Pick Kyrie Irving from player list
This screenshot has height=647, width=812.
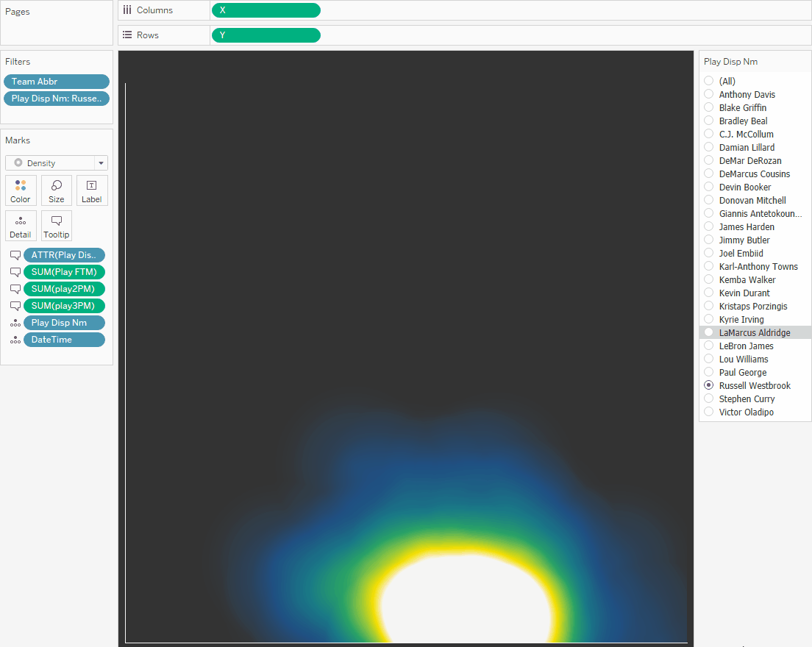point(741,319)
